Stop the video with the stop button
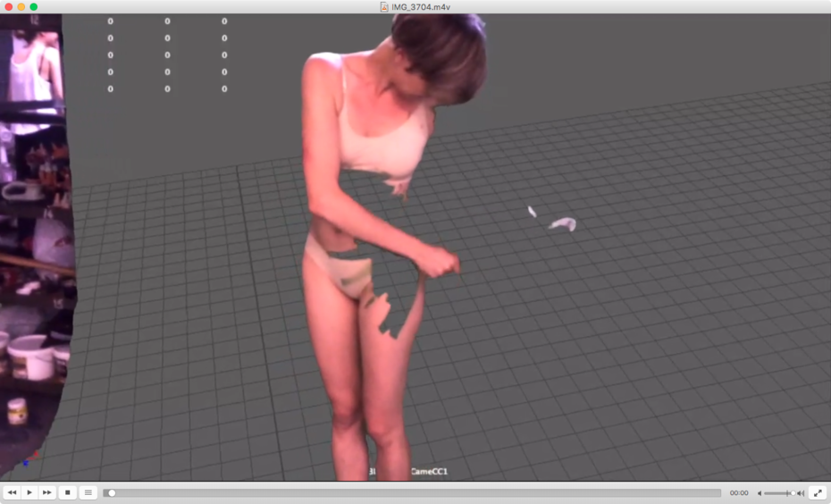Screen dimensions: 831x504 pos(68,492)
